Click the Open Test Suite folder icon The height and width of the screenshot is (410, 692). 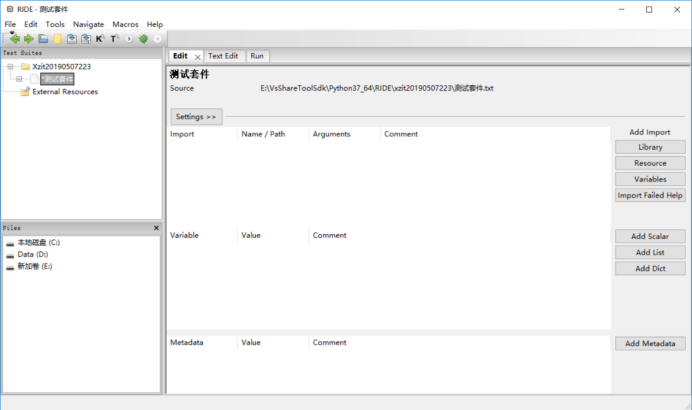coord(43,39)
